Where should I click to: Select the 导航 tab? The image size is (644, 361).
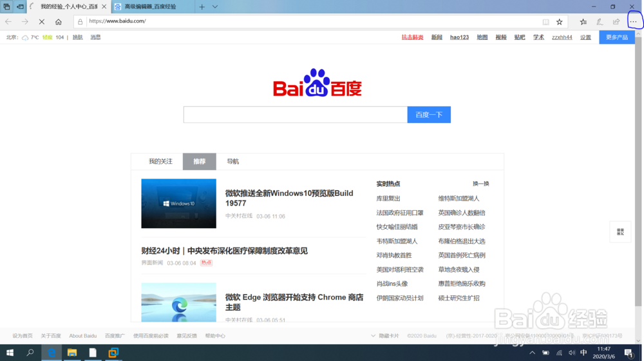tap(233, 162)
